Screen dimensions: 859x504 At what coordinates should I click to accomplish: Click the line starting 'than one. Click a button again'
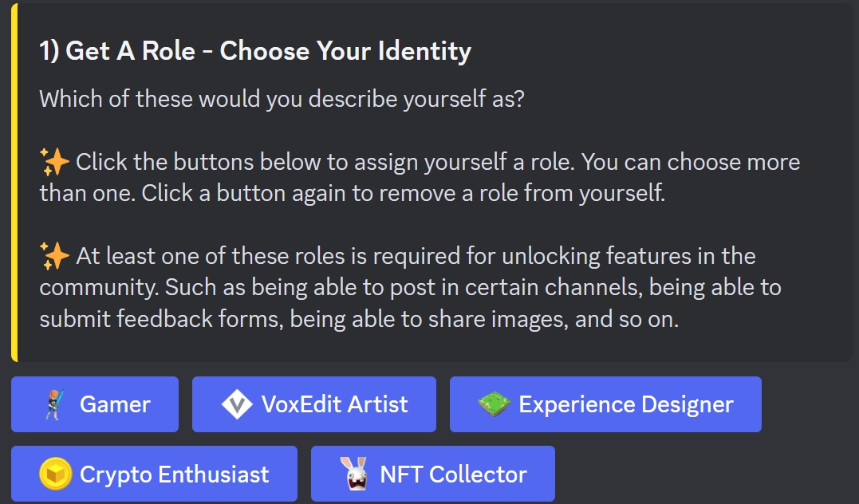[352, 194]
